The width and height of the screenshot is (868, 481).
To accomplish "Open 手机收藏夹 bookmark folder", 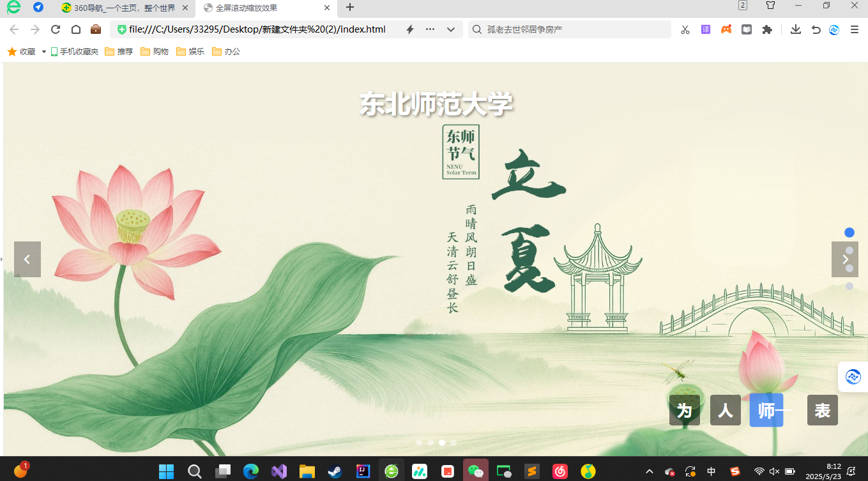I will (75, 52).
